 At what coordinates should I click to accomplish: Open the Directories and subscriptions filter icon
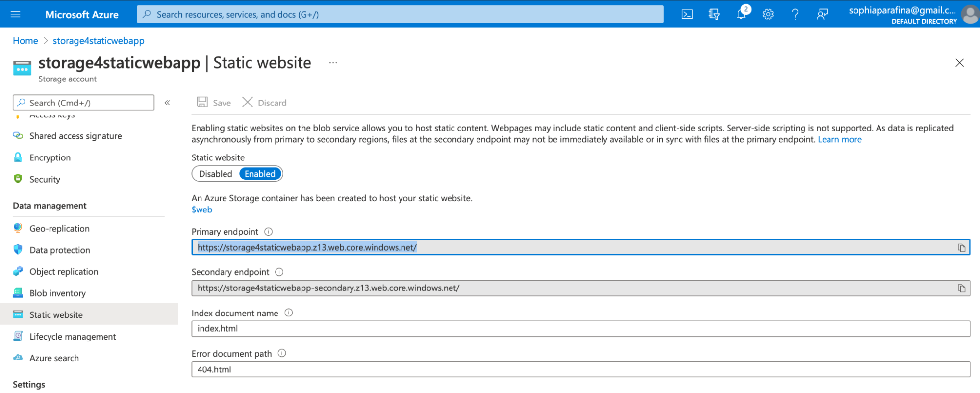tap(714, 14)
